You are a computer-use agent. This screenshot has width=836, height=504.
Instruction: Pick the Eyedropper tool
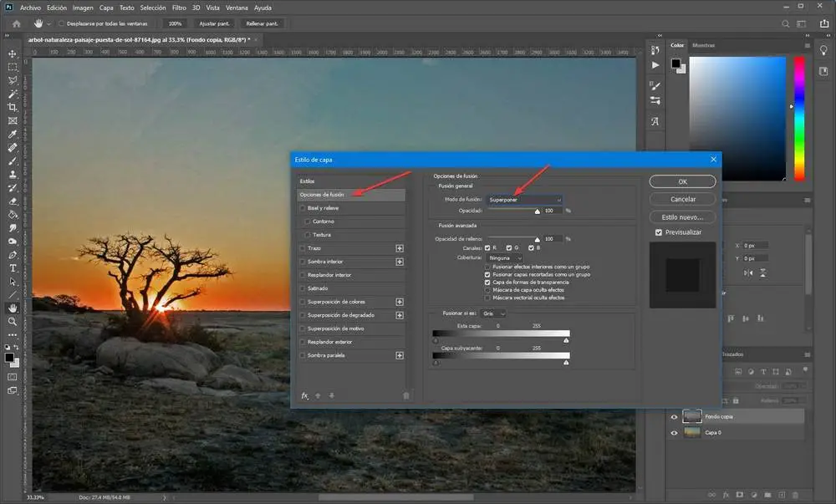[13, 134]
